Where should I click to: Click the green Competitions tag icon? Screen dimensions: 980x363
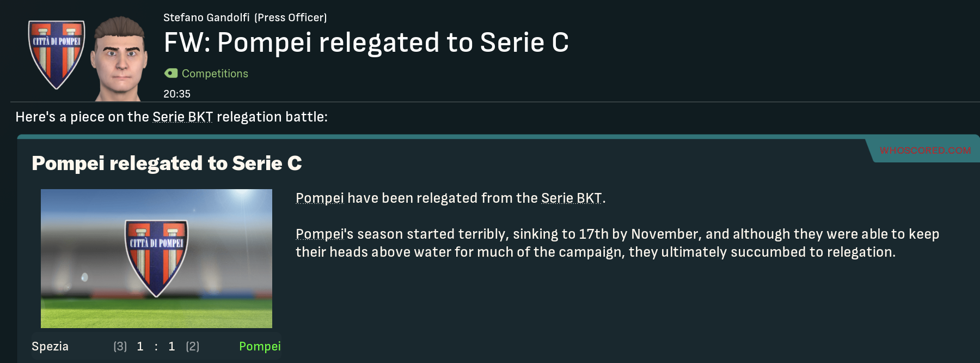point(171,73)
